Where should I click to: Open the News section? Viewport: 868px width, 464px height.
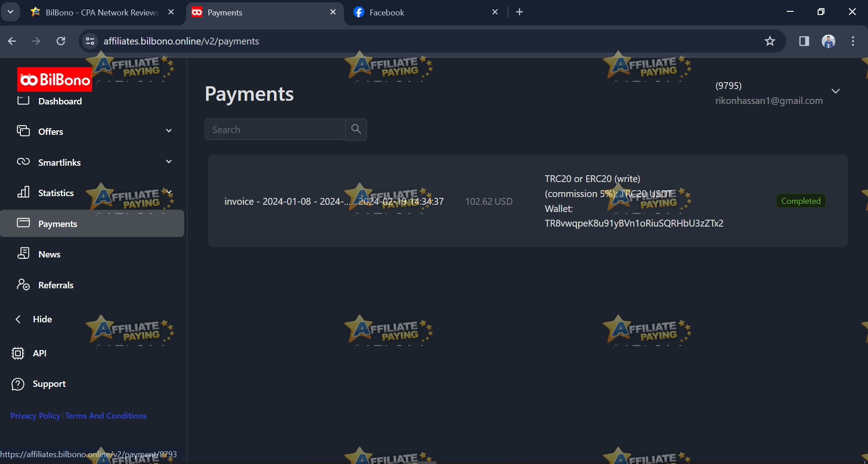pos(49,254)
